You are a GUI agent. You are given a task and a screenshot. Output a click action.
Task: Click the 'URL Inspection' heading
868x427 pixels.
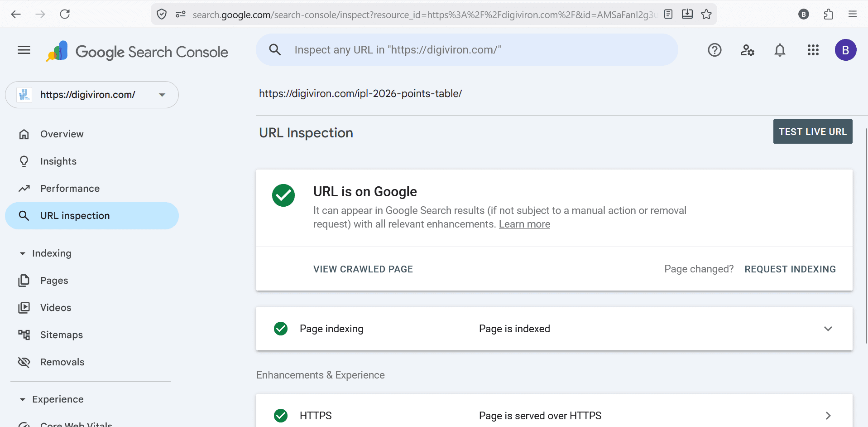(306, 133)
